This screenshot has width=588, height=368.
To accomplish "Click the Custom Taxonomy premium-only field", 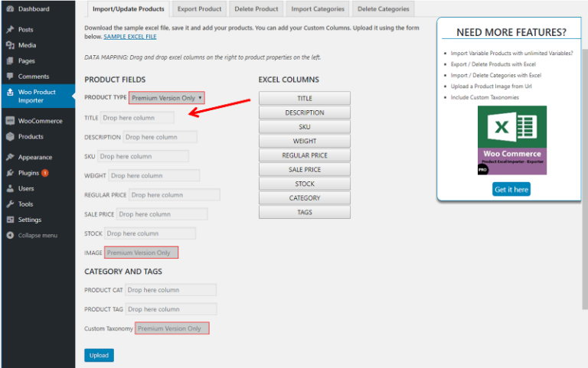I will tap(171, 328).
